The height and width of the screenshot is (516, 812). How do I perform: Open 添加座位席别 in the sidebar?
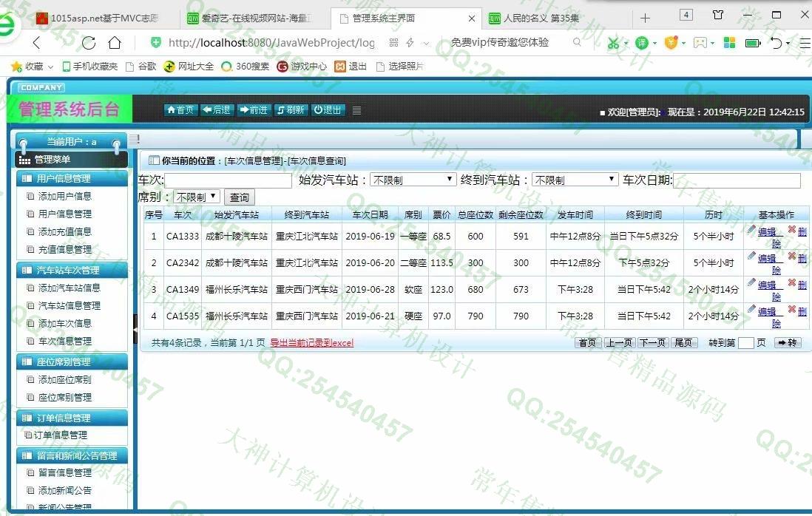(65, 379)
